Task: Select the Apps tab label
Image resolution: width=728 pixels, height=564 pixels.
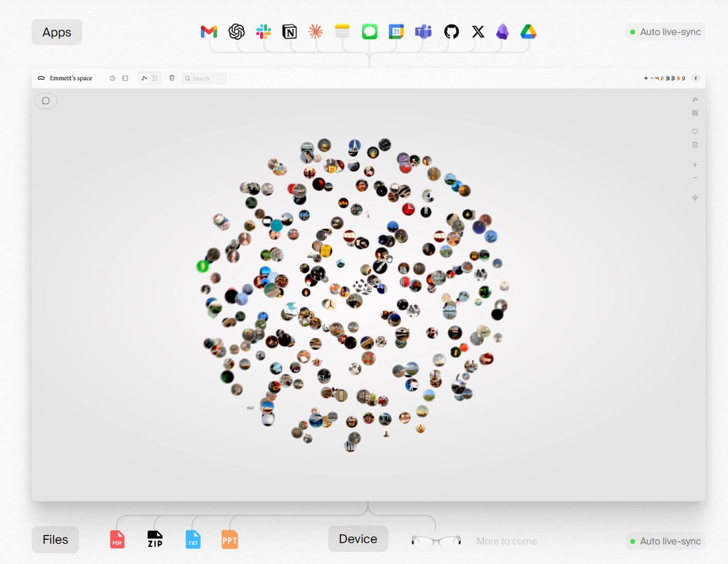Action: (x=57, y=32)
